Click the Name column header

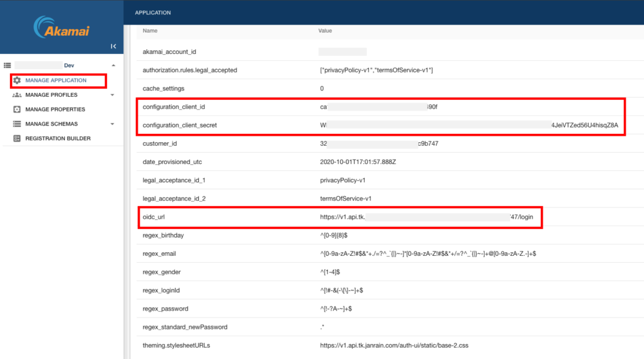pyautogui.click(x=150, y=30)
